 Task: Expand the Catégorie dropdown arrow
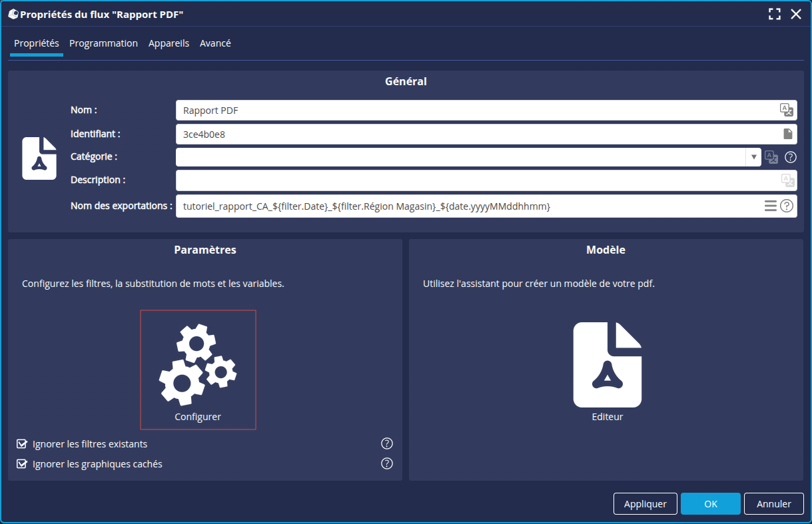(753, 157)
